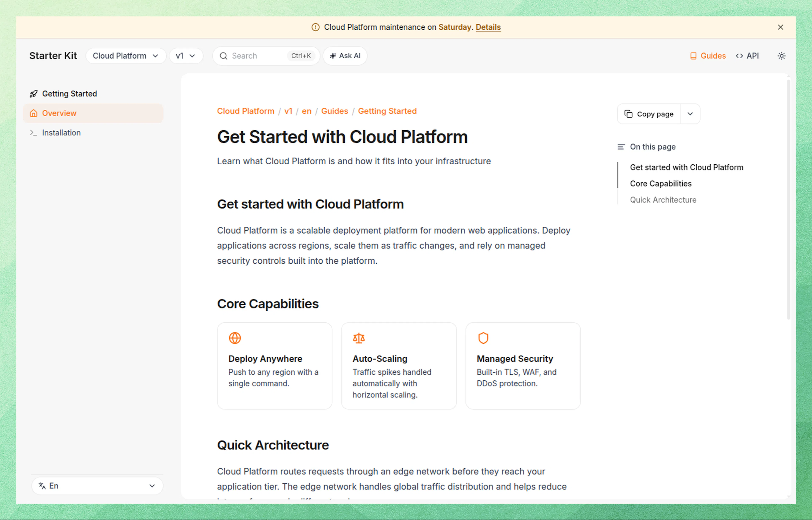Open the En language selector
The height and width of the screenshot is (520, 812).
(x=97, y=486)
